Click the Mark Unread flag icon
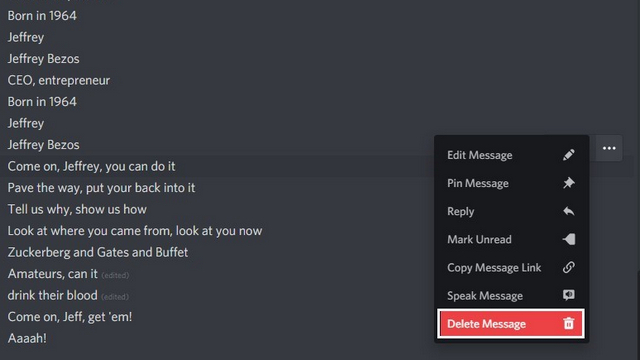 tap(569, 239)
